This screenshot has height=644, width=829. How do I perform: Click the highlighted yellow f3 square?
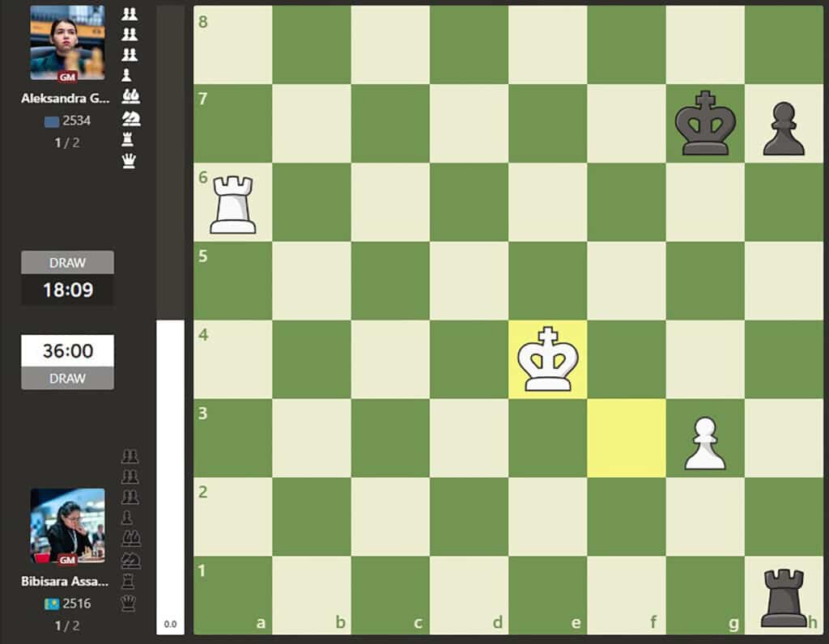click(x=627, y=439)
